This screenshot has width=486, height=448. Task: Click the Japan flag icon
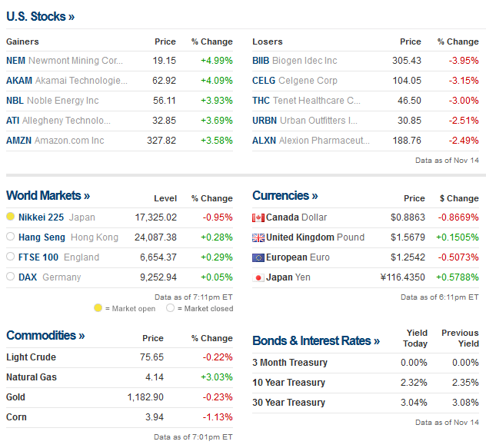pos(258,277)
